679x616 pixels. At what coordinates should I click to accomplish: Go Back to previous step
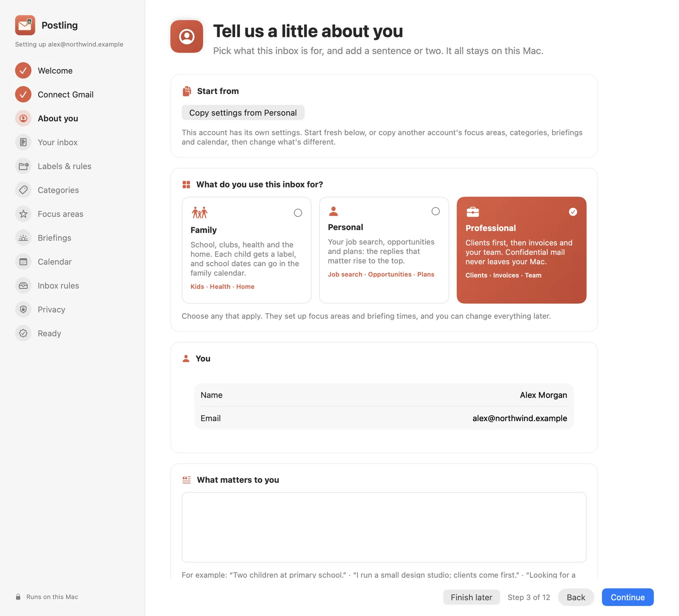point(576,597)
